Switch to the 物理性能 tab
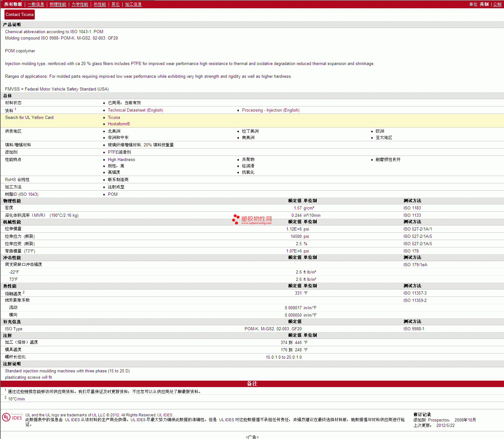This screenshot has height=439, width=504. click(58, 4)
